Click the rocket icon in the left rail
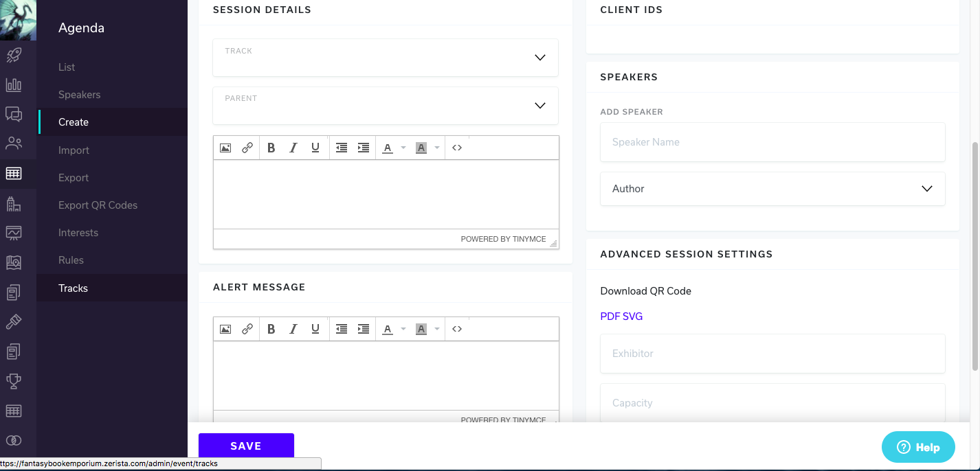The image size is (980, 471). [14, 55]
